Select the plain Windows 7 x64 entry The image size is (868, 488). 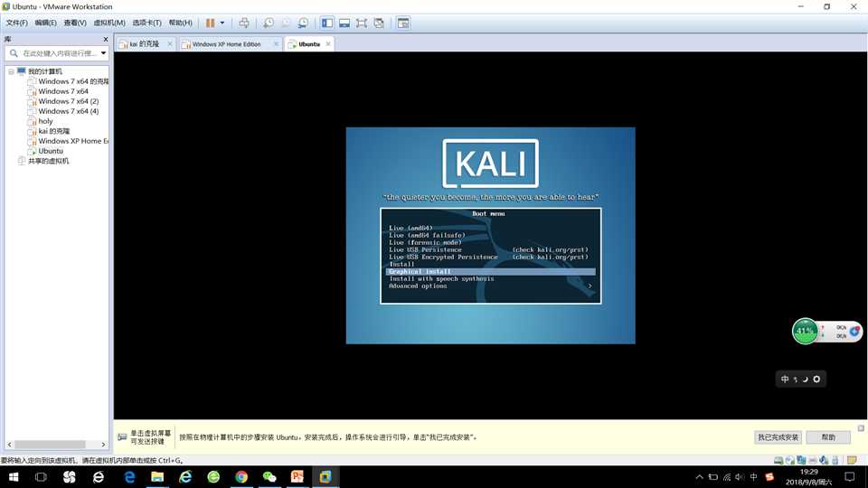pos(63,91)
